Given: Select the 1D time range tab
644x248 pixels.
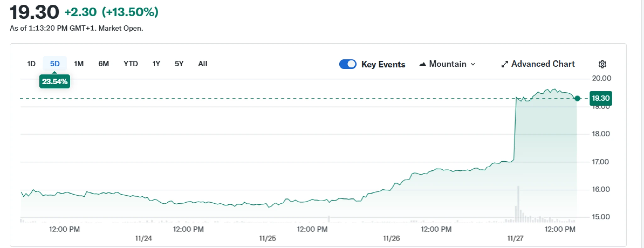Looking at the screenshot, I should 31,64.
